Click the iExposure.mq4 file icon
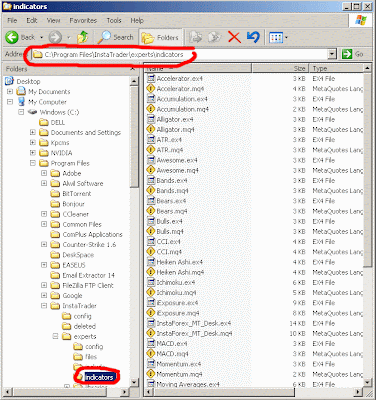This screenshot has height=400, width=376. click(151, 313)
